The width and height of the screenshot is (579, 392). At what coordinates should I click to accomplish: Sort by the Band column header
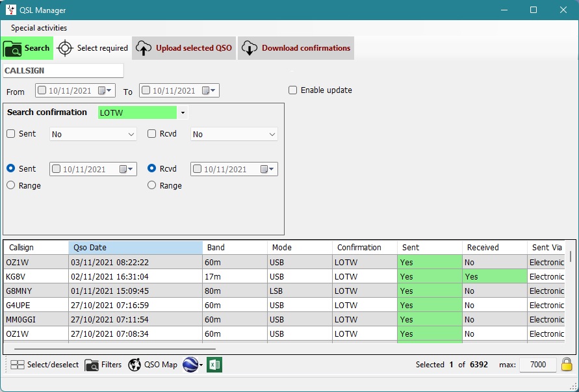pyautogui.click(x=235, y=248)
